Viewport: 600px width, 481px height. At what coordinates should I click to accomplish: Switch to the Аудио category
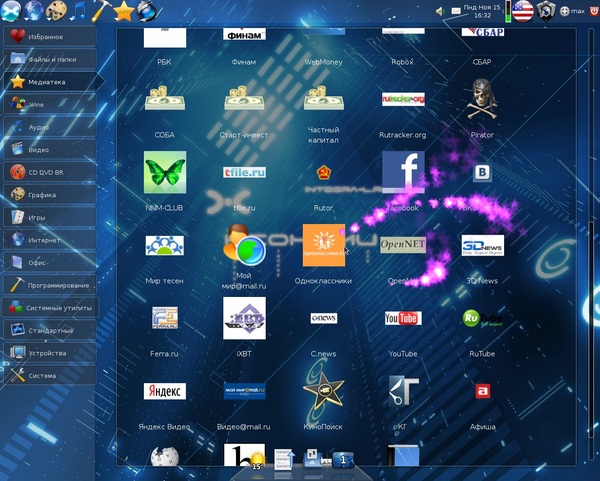click(x=50, y=127)
